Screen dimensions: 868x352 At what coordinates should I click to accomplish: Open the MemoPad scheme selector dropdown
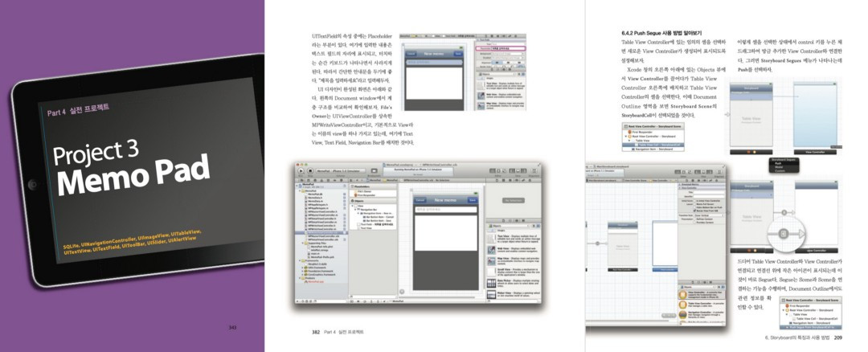[341, 170]
